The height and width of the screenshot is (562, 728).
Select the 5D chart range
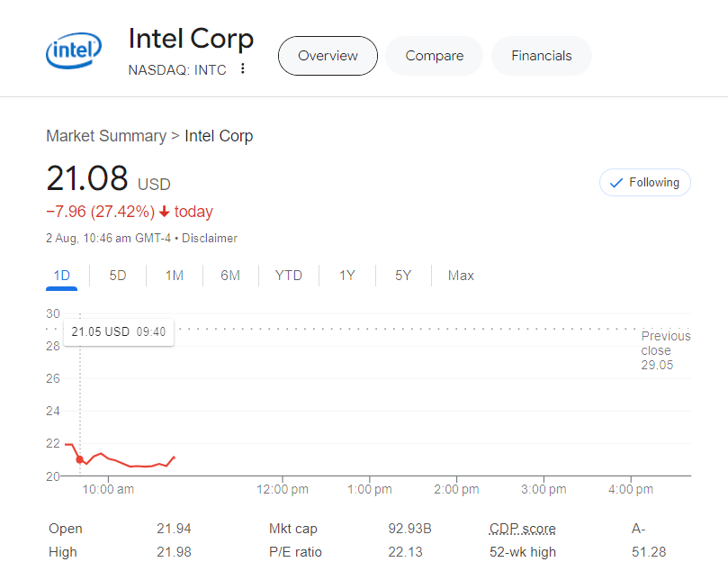pyautogui.click(x=118, y=276)
